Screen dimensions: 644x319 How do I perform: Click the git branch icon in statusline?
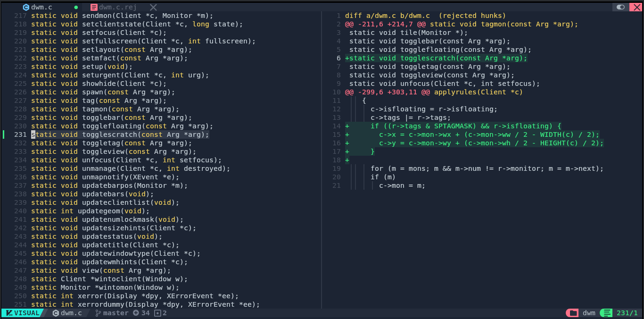click(x=98, y=313)
